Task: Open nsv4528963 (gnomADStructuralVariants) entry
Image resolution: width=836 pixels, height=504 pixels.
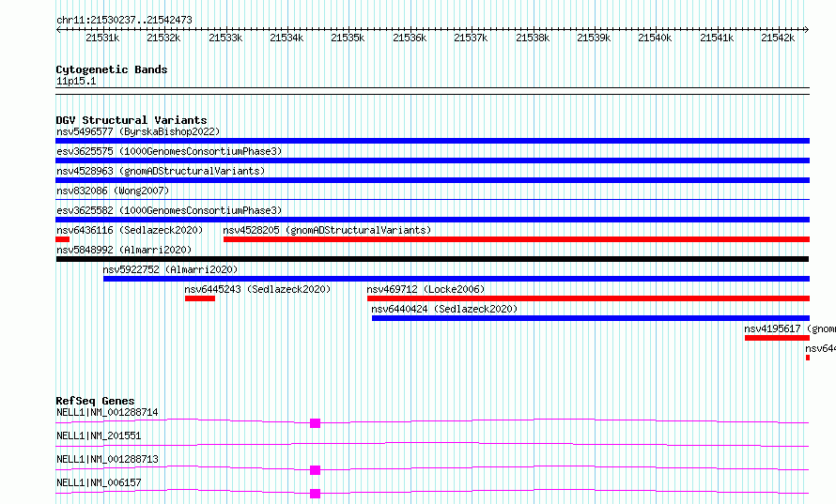Action: [x=161, y=171]
